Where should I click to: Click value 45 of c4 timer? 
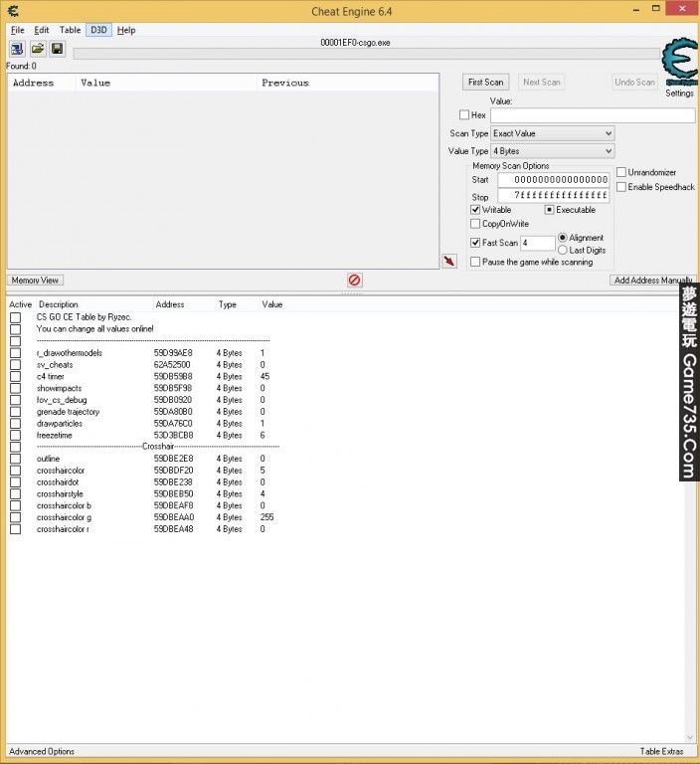265,376
